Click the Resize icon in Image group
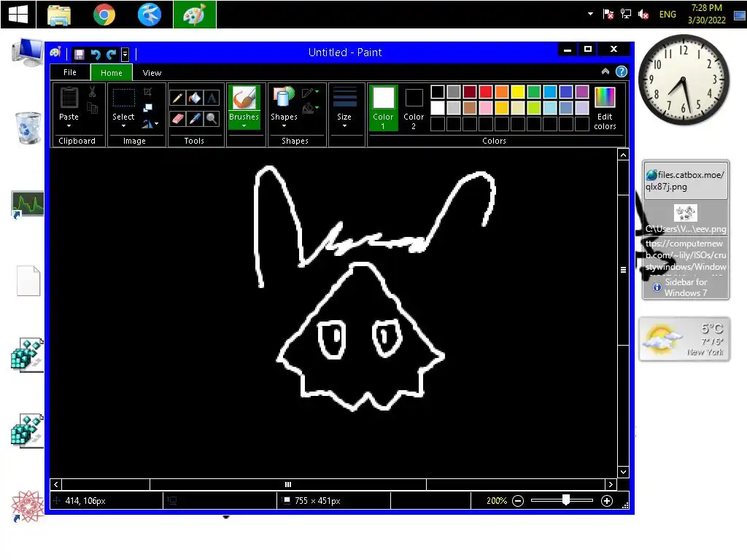 (147, 108)
